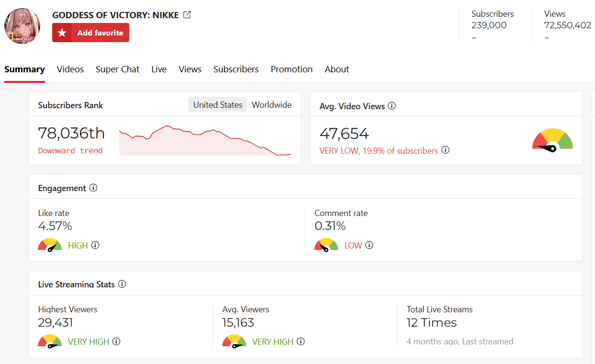Viewport: 595px width, 364px height.
Task: Open the Views tab
Action: 190,69
